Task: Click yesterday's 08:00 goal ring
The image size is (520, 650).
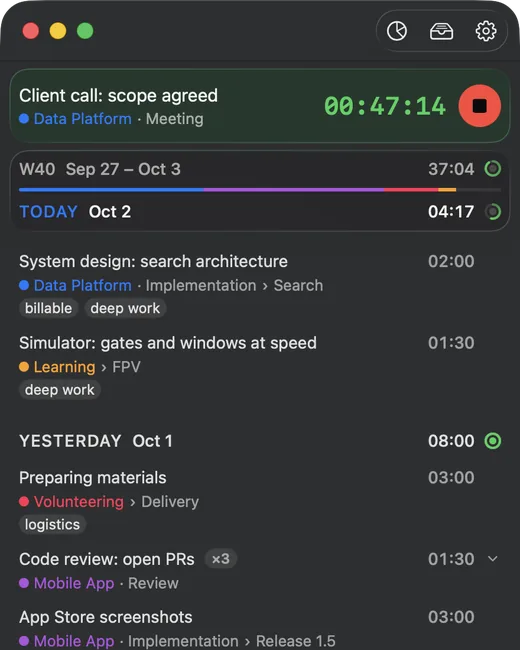Action: [x=493, y=441]
